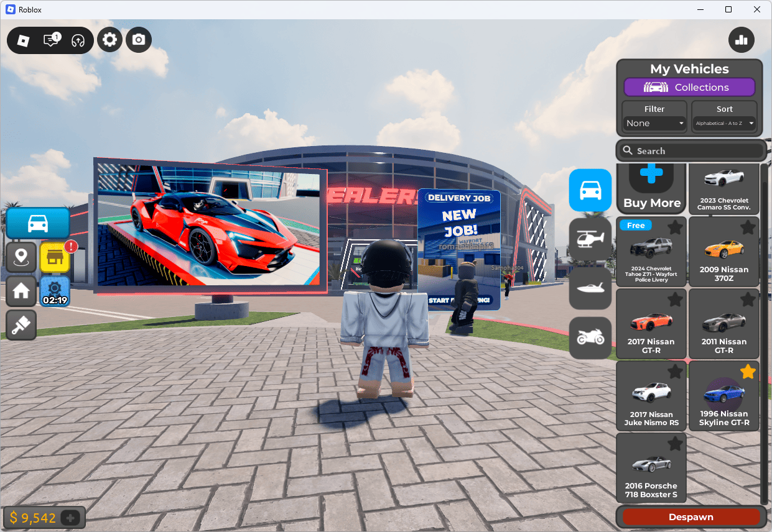Click the gear timer showing 02:19

[x=55, y=291]
